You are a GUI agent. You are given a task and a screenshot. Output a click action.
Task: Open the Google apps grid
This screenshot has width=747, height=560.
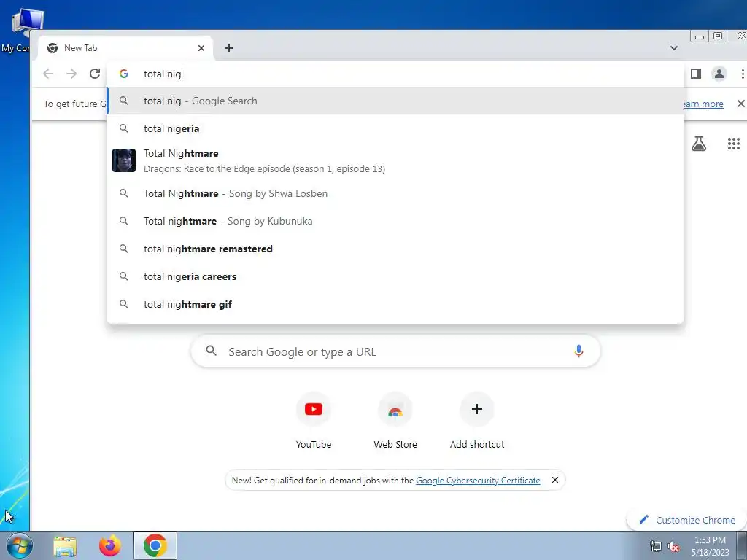click(734, 144)
